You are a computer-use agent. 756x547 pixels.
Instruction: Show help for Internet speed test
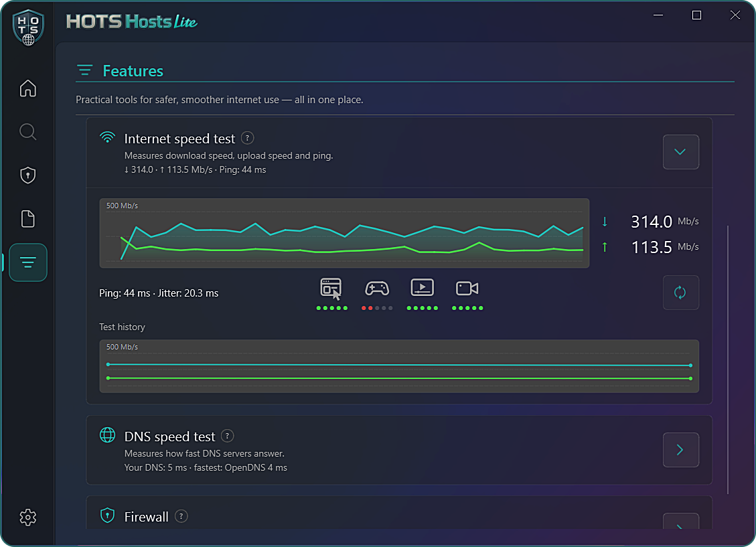click(x=247, y=139)
